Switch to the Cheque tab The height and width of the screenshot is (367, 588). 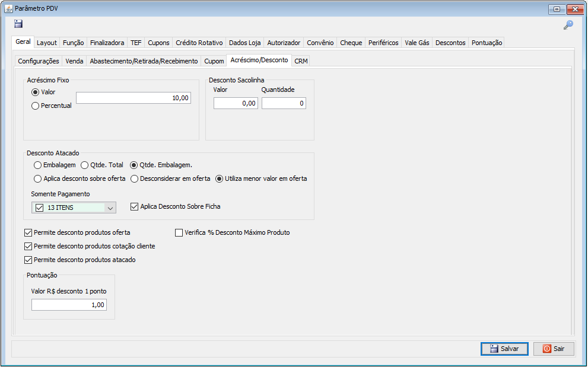[x=351, y=43]
